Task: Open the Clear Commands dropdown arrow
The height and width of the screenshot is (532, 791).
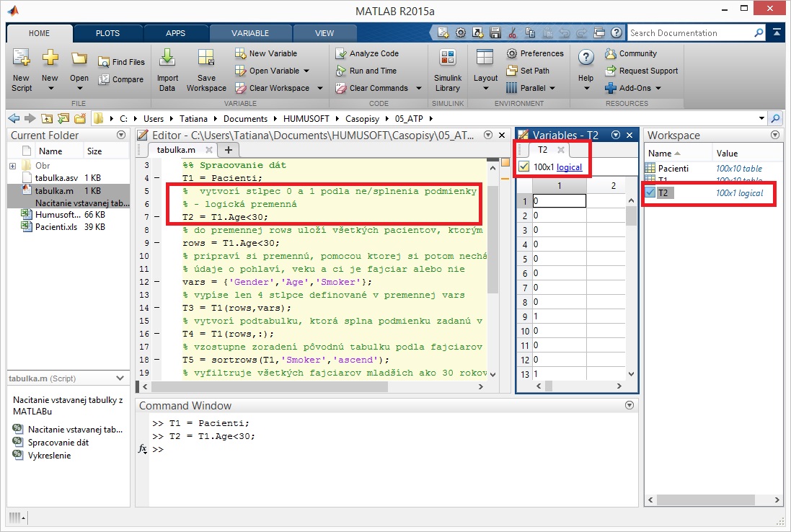Action: (419, 88)
